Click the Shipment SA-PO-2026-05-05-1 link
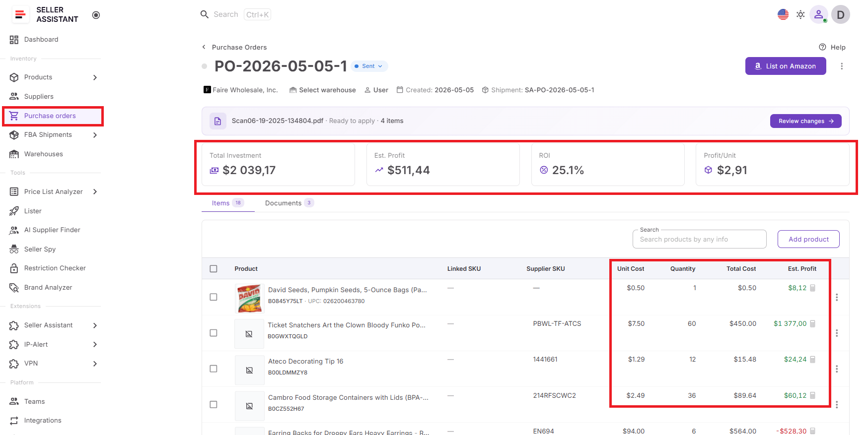 559,90
